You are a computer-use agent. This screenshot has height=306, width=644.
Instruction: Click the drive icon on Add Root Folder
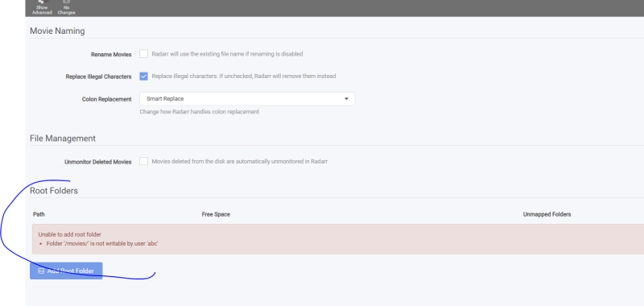41,271
